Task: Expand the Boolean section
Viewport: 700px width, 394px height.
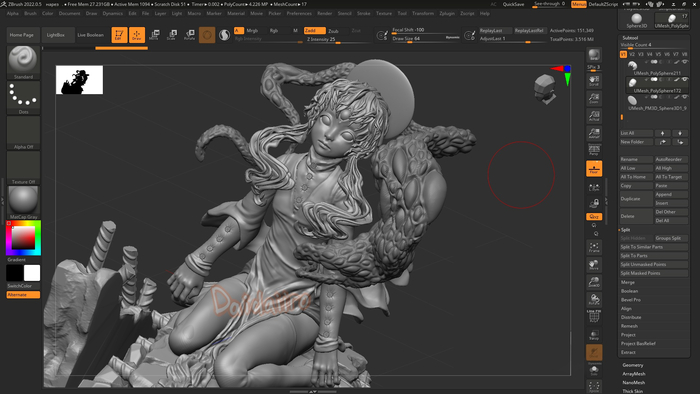Action: tap(629, 291)
